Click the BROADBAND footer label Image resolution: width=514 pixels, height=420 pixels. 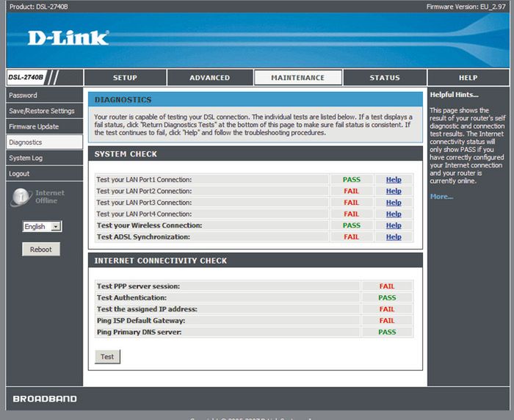(45, 399)
